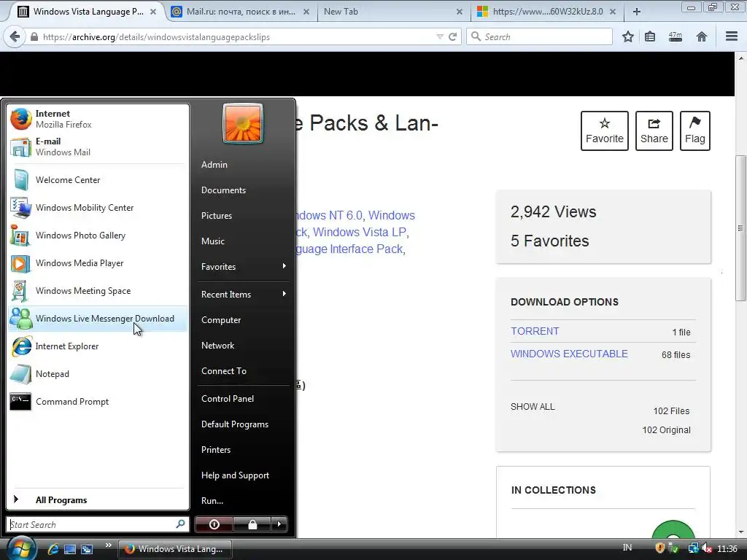747x560 pixels.
Task: Open Windows Meeting Space
Action: (x=98, y=290)
